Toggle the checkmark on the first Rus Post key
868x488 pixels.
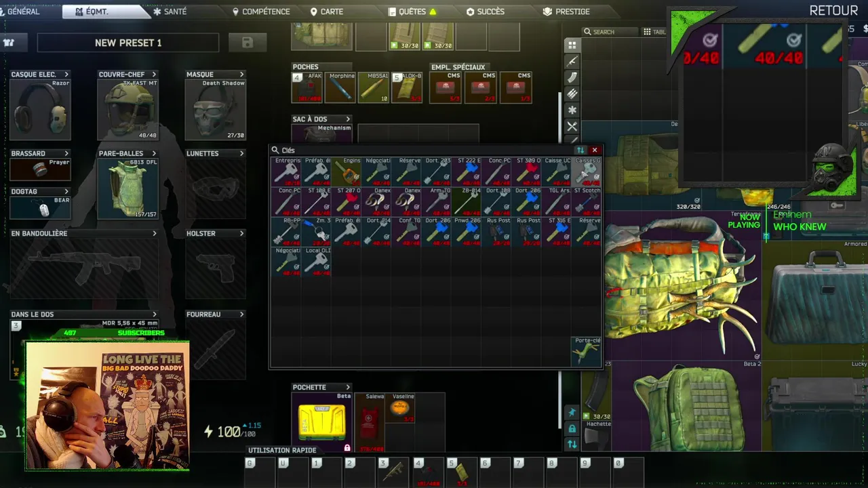point(507,237)
